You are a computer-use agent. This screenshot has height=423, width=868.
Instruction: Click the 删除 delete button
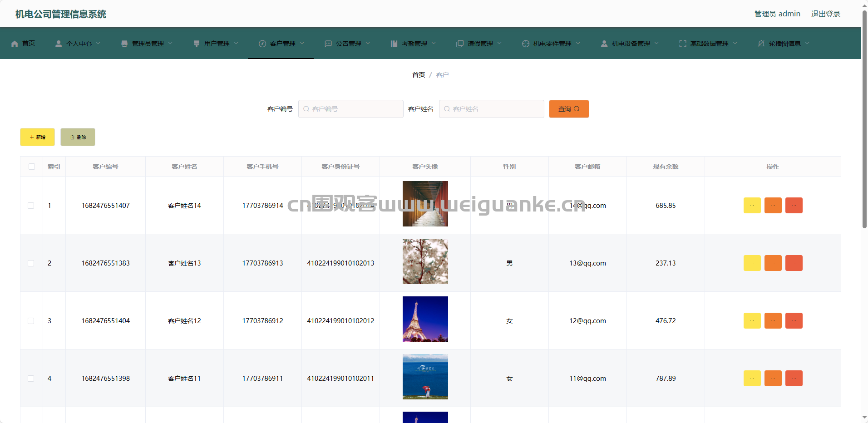point(78,137)
